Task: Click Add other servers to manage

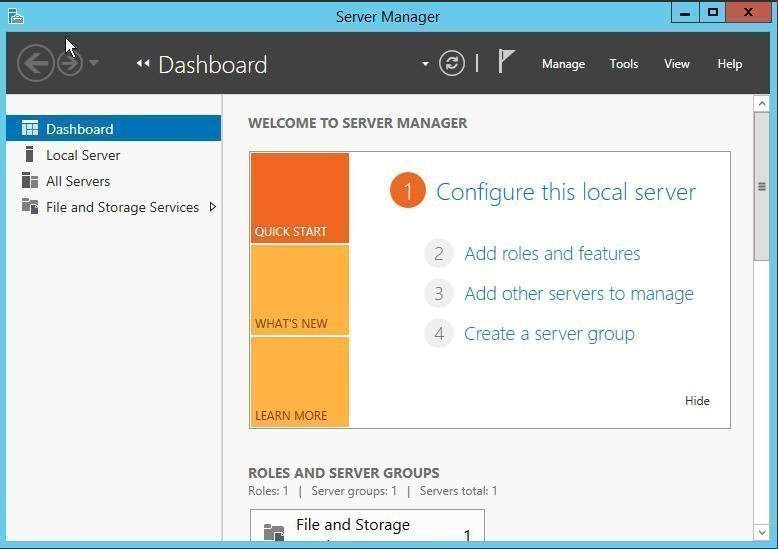Action: point(578,294)
